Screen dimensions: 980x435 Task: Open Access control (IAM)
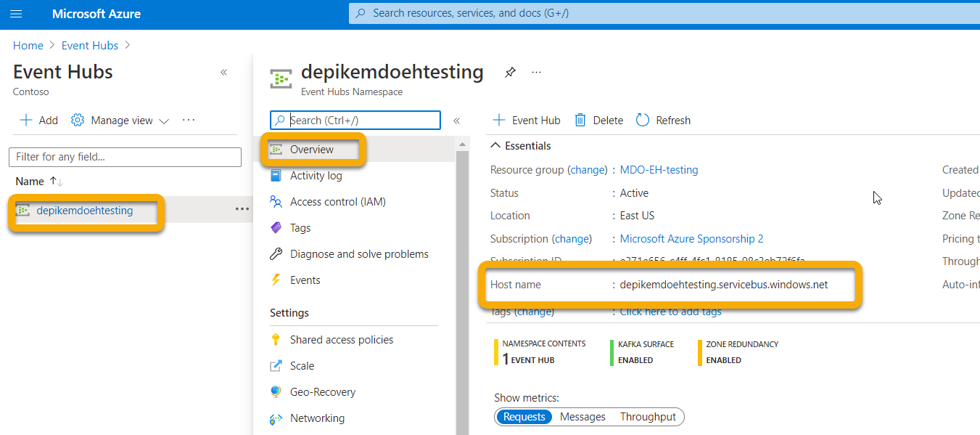click(337, 202)
